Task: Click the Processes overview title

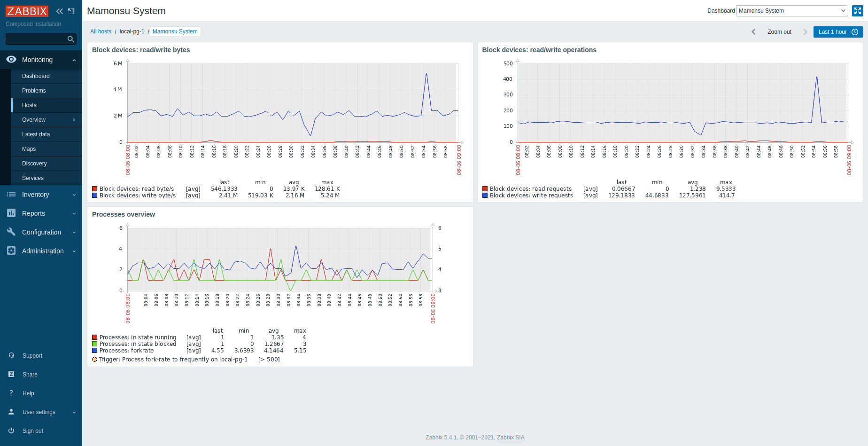Action: (x=124, y=214)
